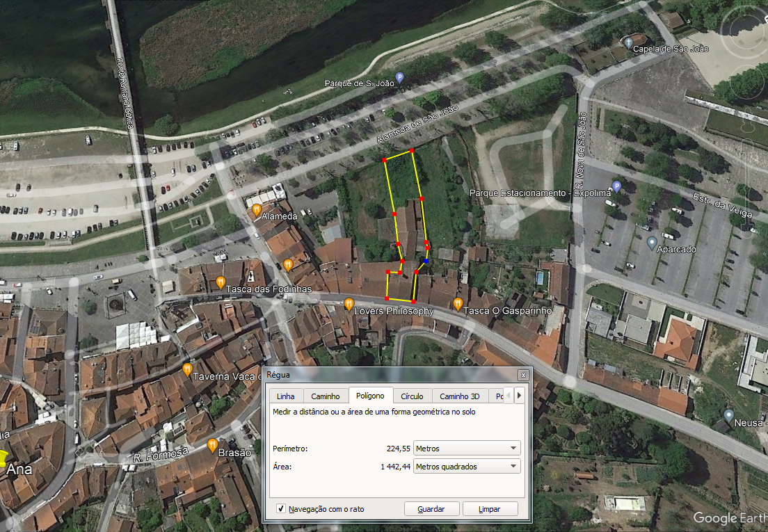The height and width of the screenshot is (532, 768).
Task: Open the Caminho 3D tab
Action: (x=459, y=396)
